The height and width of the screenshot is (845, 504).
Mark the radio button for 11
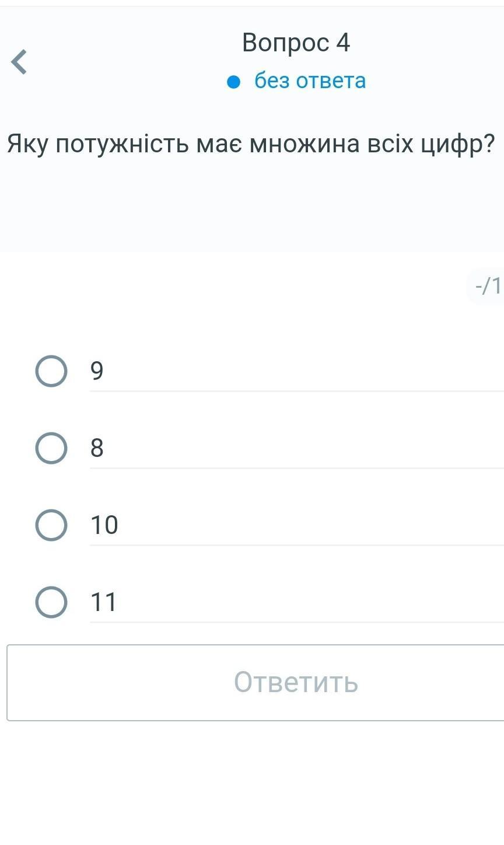(51, 602)
